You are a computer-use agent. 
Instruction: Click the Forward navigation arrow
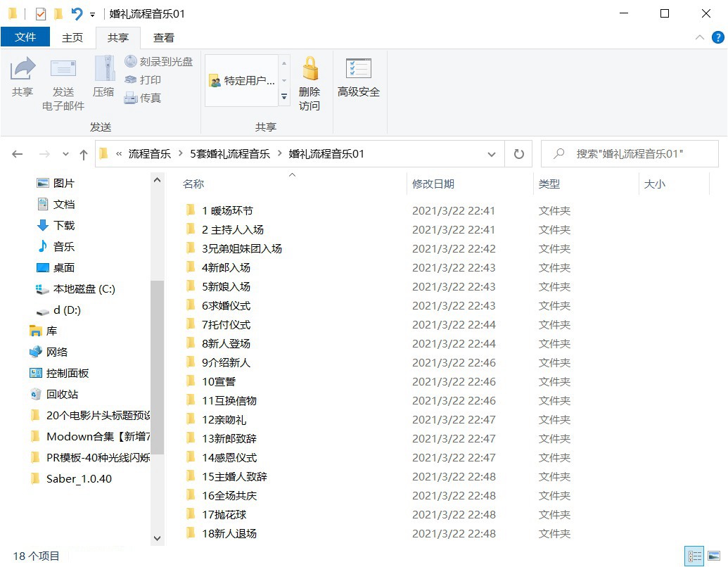click(44, 154)
